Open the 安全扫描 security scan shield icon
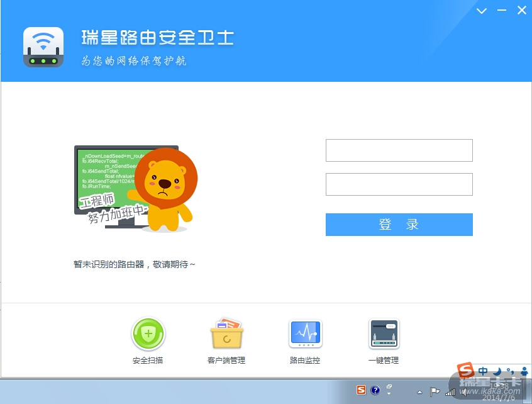Viewport: 532px width, 404px height. click(148, 334)
